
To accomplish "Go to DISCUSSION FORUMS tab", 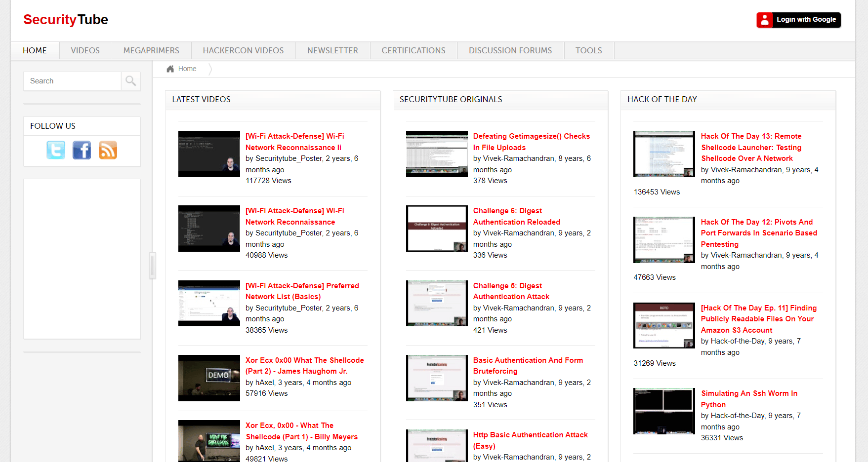I will click(510, 50).
